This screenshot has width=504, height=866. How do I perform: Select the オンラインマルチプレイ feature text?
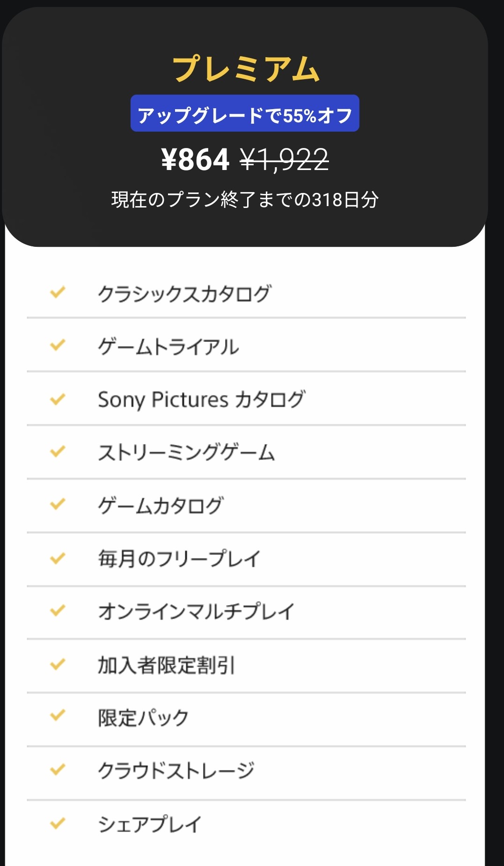pos(196,612)
